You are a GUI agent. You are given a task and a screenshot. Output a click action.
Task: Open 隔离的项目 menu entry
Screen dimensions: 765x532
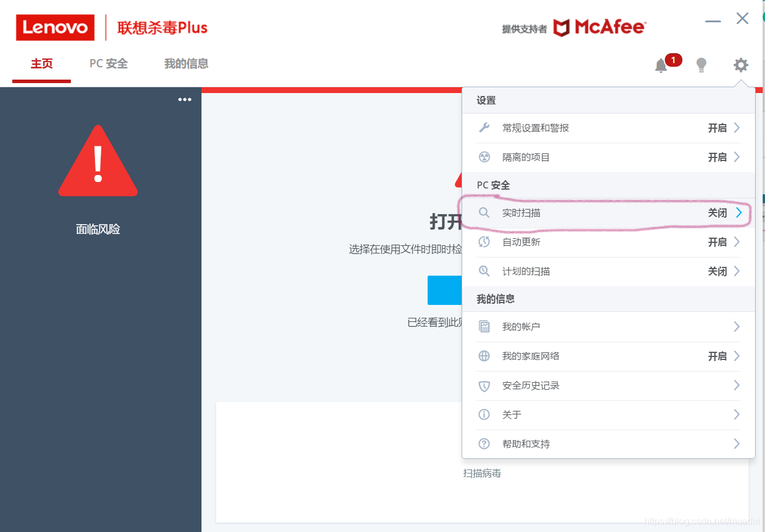coord(608,157)
